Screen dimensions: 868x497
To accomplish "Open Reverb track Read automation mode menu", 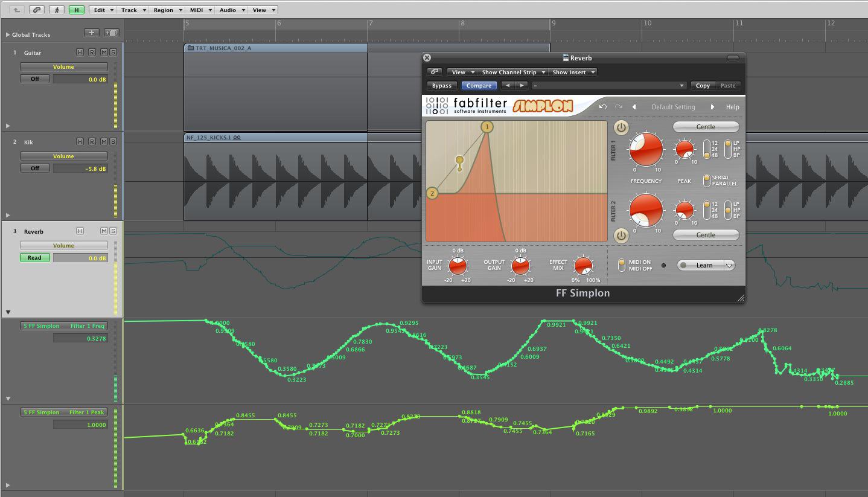I will 35,258.
